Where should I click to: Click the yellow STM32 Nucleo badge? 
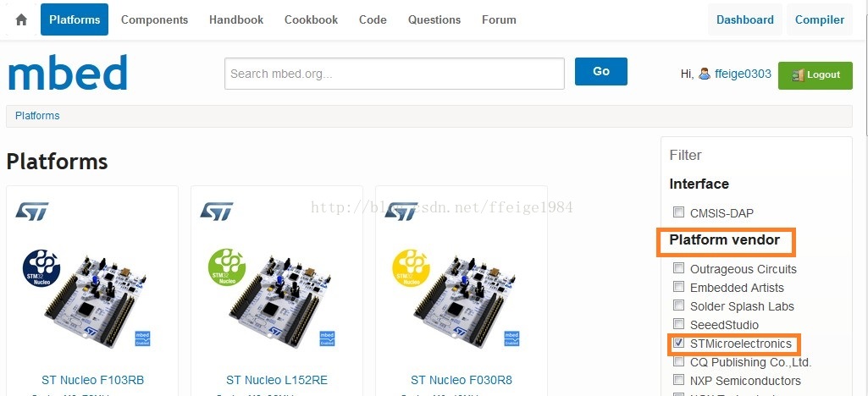(411, 267)
